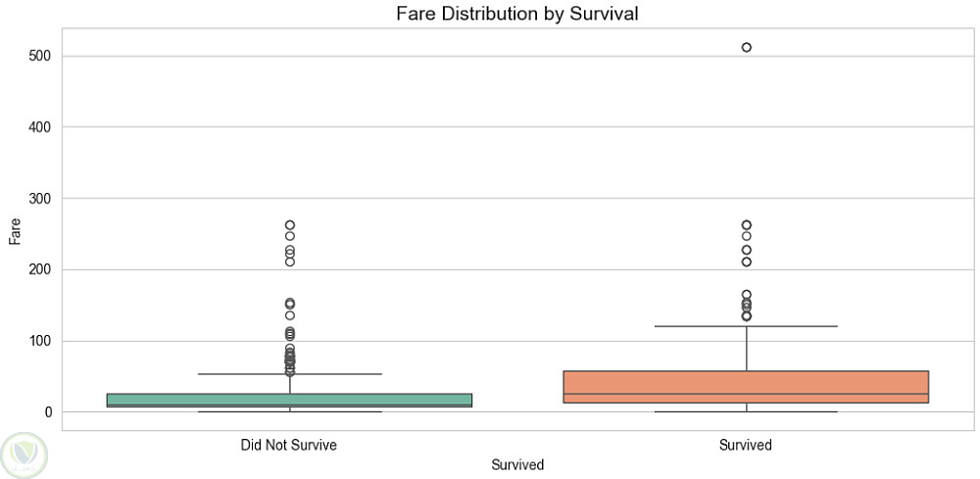Click the Survived category tick label under orange box

click(746, 445)
